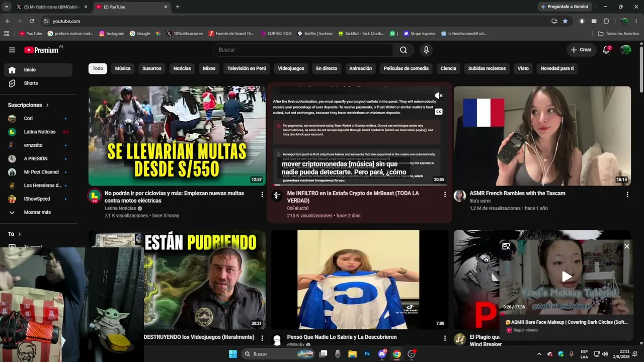Open options for ASMR French Rambles video
Image resolution: width=644 pixels, height=362 pixels.
[x=627, y=194]
